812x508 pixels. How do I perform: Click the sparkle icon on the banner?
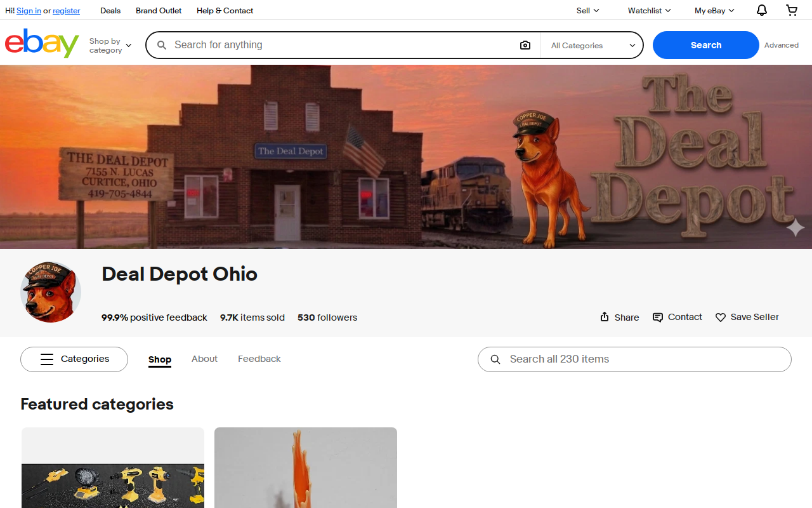click(x=796, y=227)
